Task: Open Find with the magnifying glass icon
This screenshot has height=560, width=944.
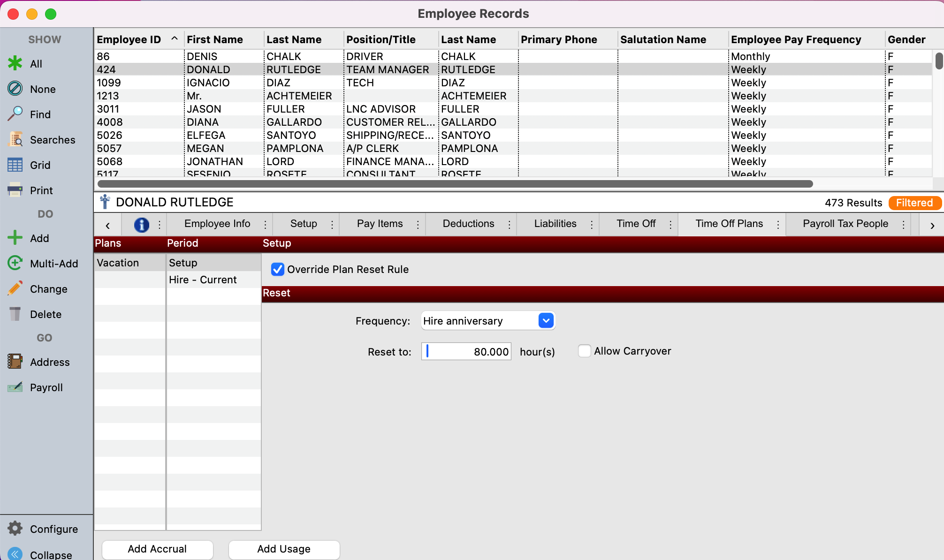Action: coord(15,114)
